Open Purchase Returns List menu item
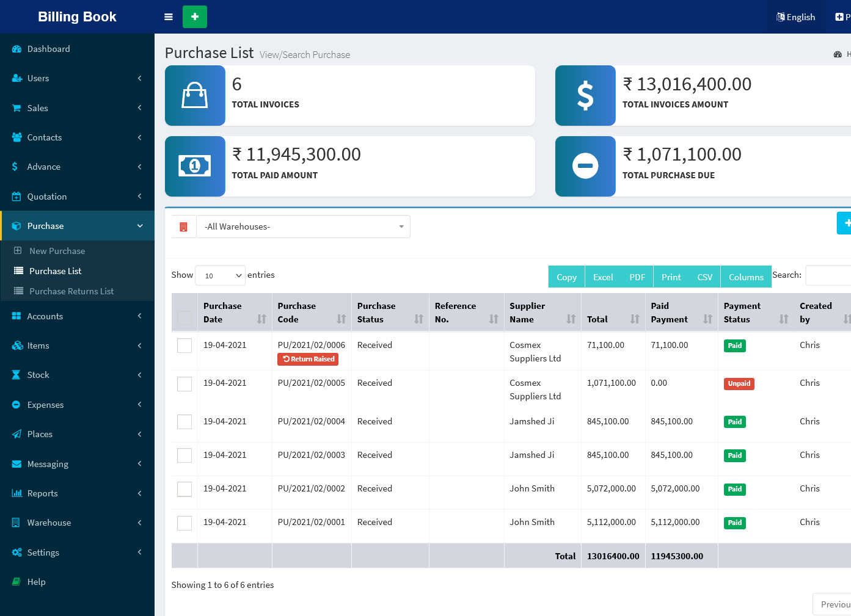This screenshot has height=616, width=851. 71,291
